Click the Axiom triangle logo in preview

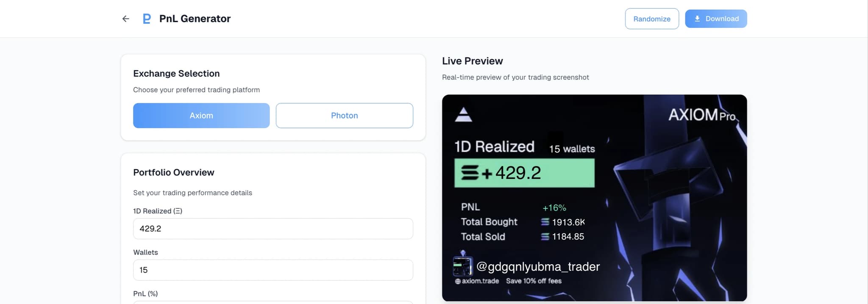(463, 114)
